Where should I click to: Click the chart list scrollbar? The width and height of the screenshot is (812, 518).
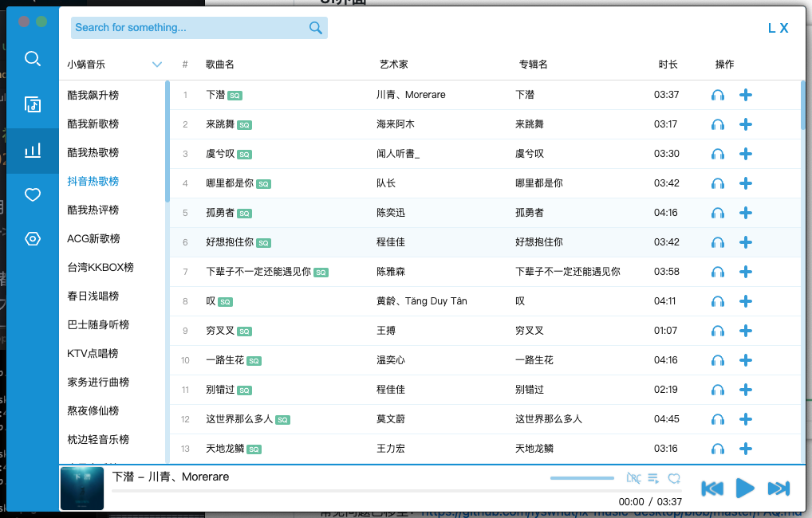168,141
